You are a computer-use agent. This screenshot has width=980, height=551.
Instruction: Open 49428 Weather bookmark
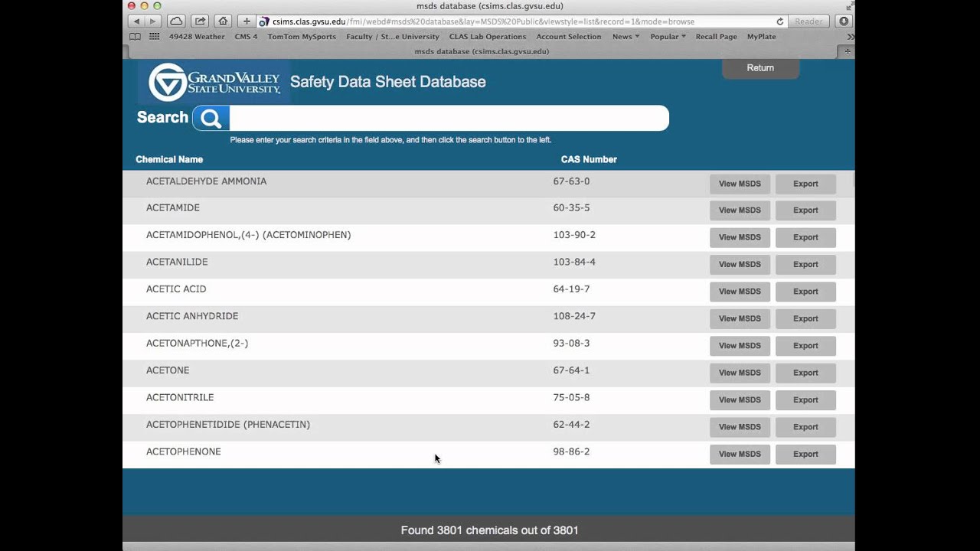tap(197, 37)
